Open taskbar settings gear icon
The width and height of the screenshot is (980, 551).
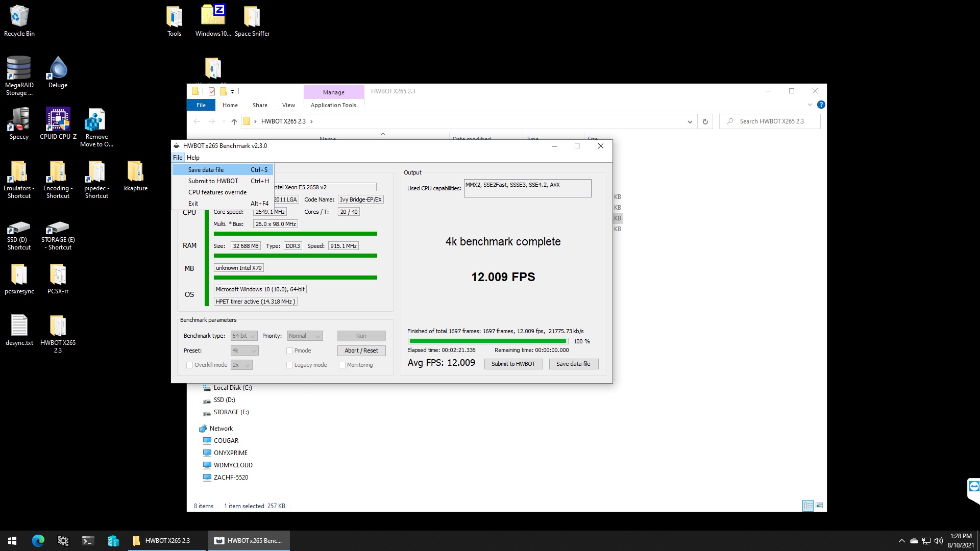(x=63, y=541)
